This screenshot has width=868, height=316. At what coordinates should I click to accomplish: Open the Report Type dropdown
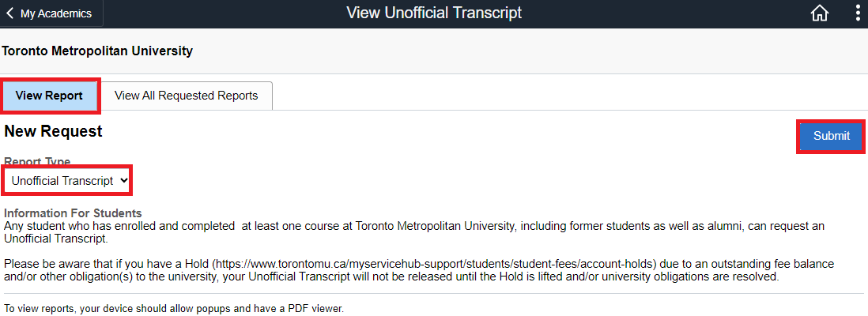click(x=66, y=181)
